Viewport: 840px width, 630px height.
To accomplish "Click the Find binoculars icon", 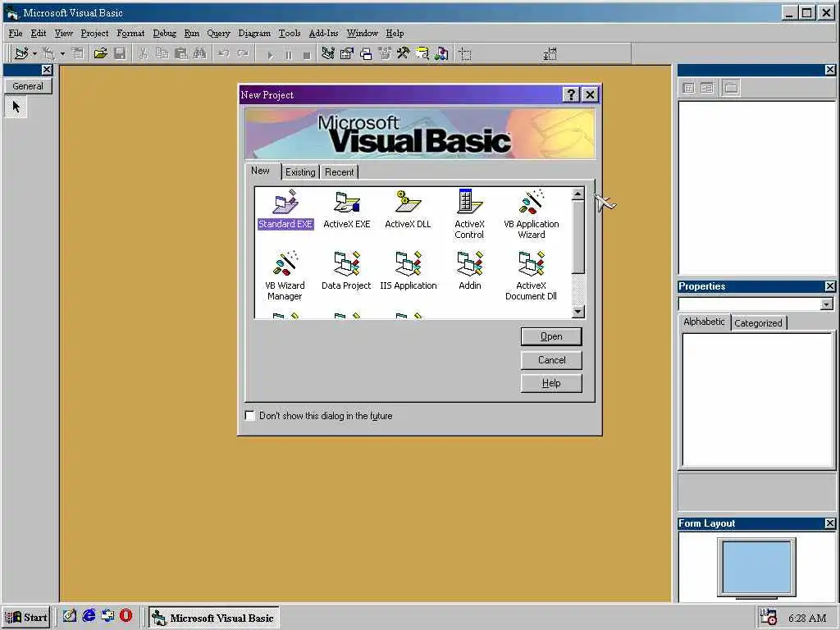I will (200, 53).
